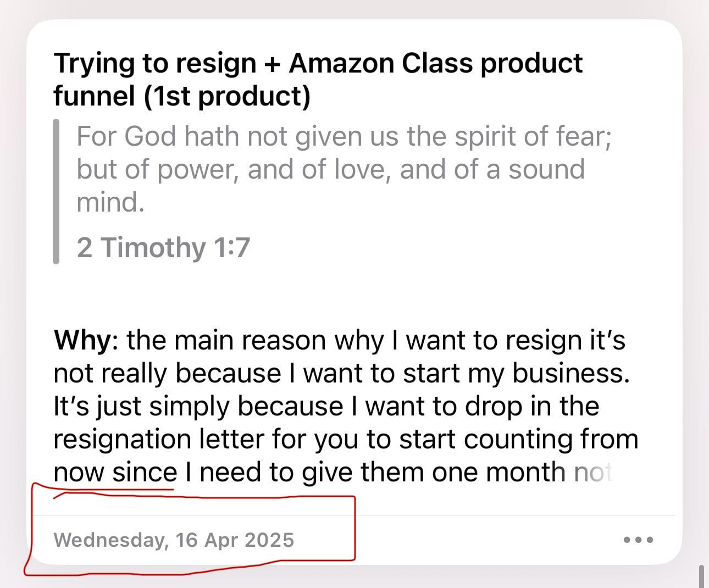Open the "Trying to resign" entry title
Image resolution: width=709 pixels, height=588 pixels.
click(154, 64)
